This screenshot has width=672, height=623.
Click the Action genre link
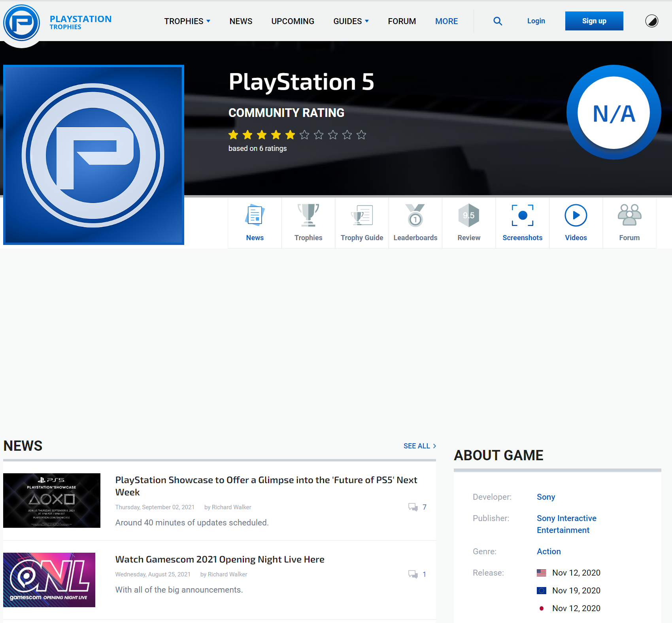[x=549, y=551]
